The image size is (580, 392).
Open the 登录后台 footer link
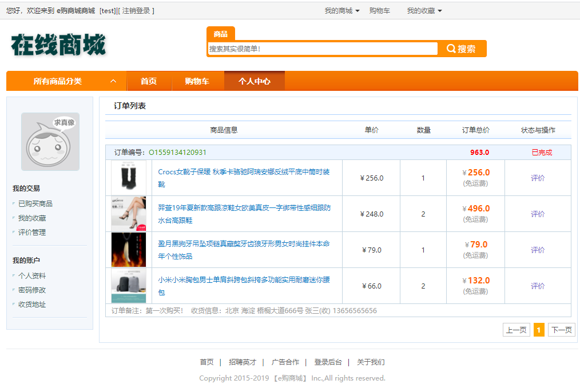328,362
